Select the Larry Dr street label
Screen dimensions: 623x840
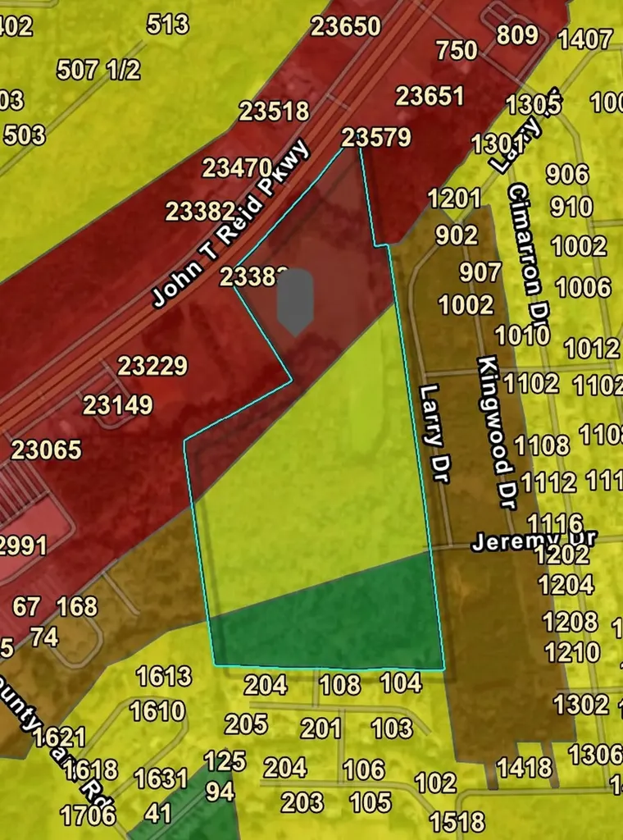click(434, 433)
